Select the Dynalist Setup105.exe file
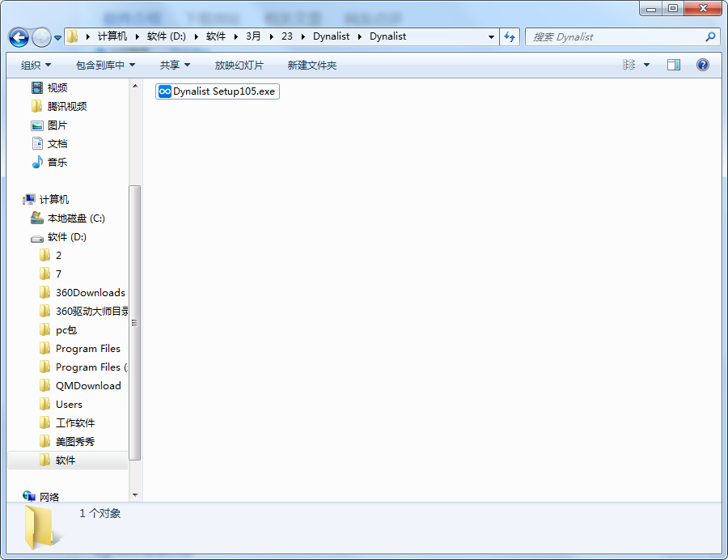 [218, 91]
